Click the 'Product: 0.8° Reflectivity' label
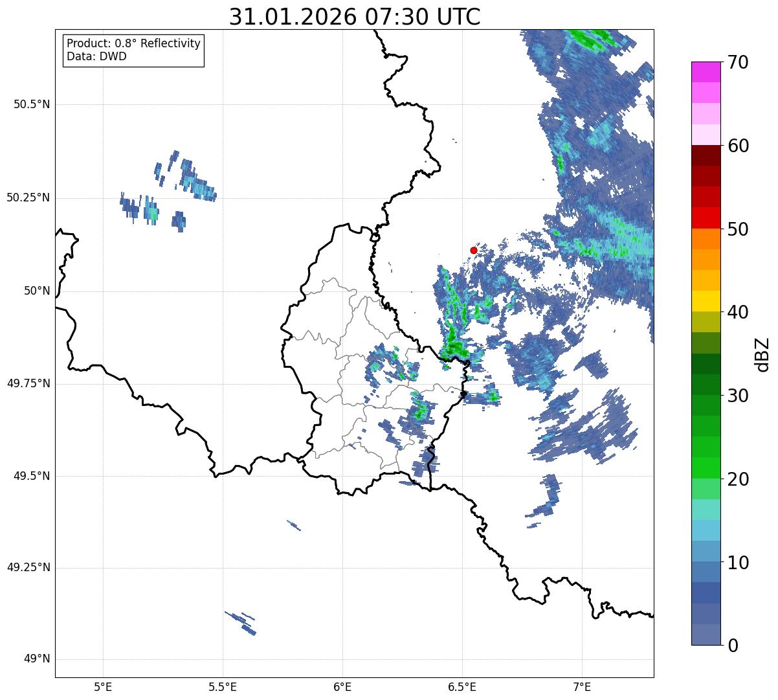Image resolution: width=778 pixels, height=700 pixels. [x=134, y=43]
